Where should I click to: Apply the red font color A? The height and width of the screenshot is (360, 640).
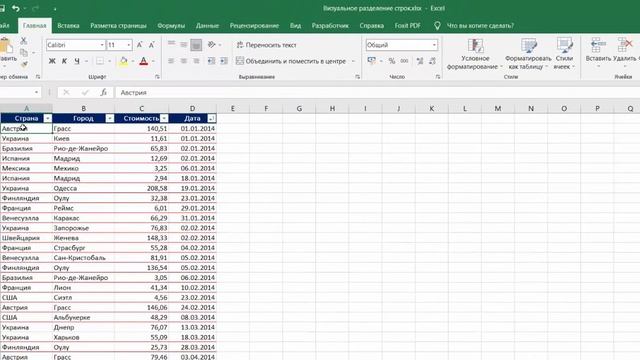click(x=143, y=61)
